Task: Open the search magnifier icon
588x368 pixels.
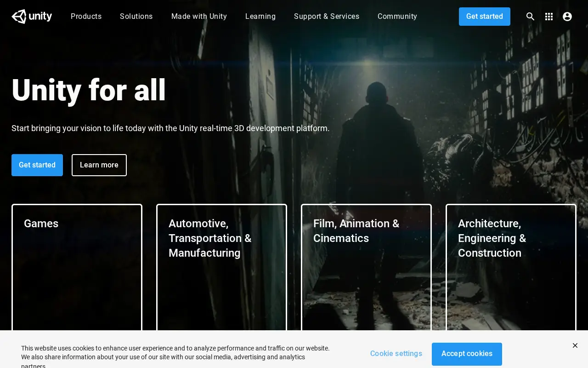Action: pos(531,17)
